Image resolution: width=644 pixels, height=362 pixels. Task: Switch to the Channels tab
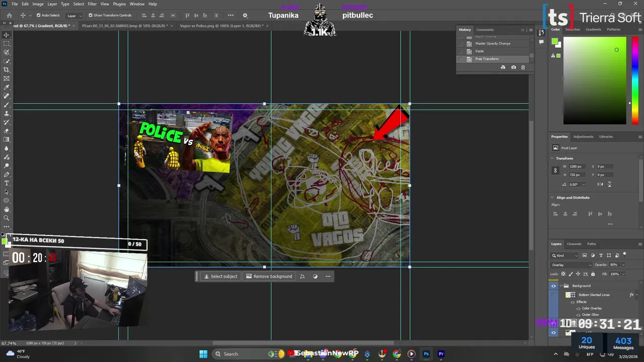point(574,244)
